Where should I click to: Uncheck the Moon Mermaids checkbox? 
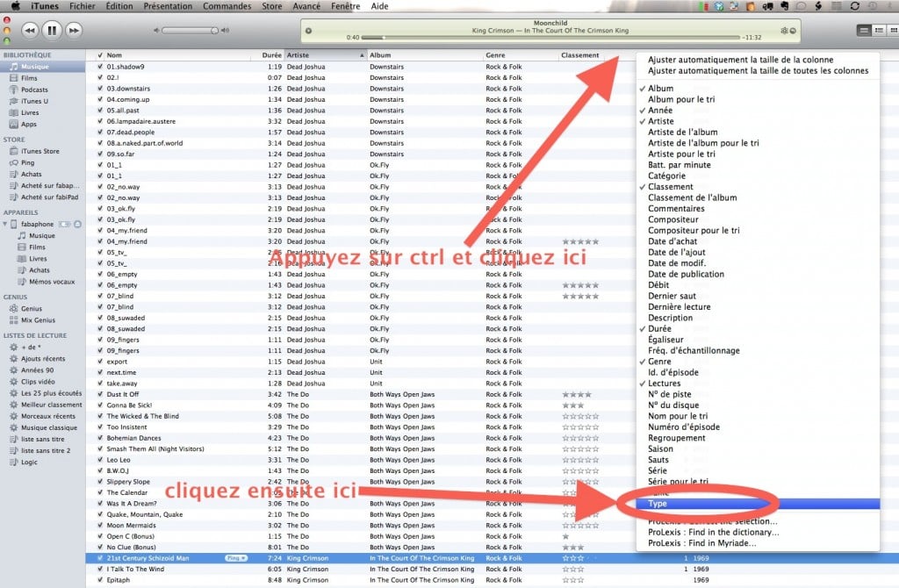(x=100, y=526)
